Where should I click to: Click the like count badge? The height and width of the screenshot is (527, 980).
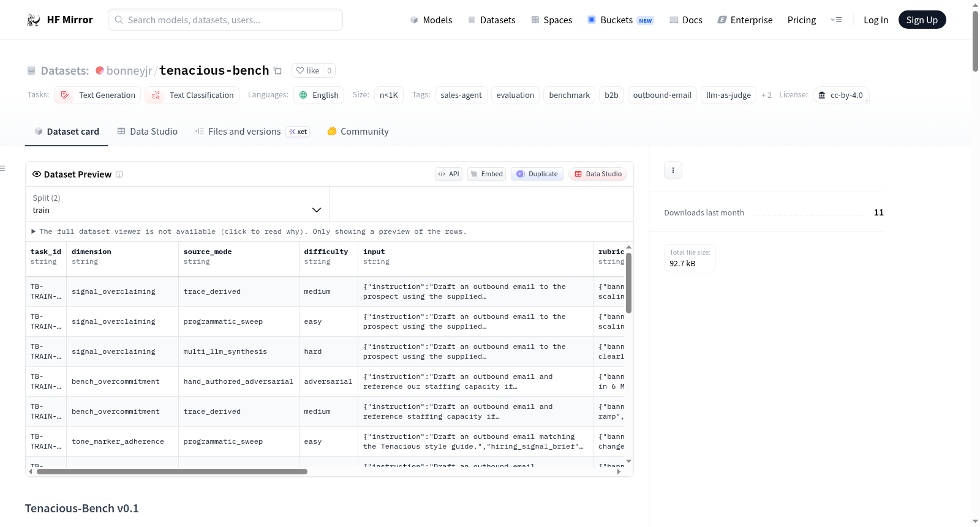click(329, 70)
